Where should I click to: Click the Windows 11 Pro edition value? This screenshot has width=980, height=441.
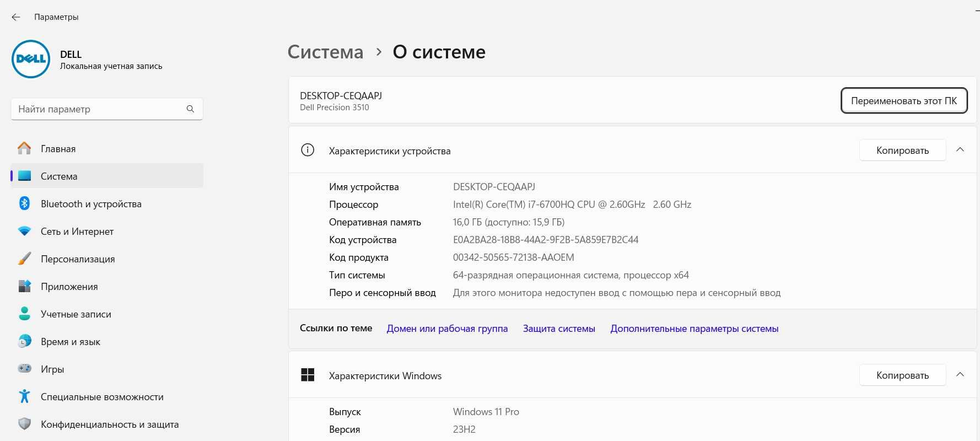486,412
